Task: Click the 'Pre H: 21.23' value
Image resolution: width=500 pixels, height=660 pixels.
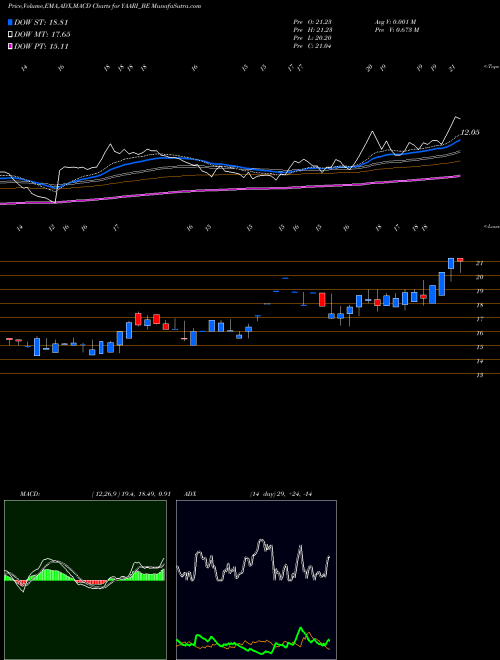Action: point(313,30)
